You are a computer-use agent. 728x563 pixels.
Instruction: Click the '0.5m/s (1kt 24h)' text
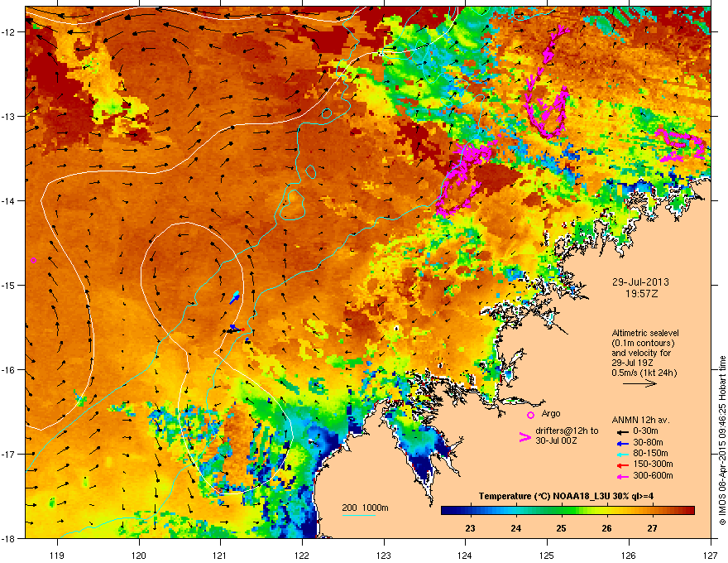click(x=644, y=373)
